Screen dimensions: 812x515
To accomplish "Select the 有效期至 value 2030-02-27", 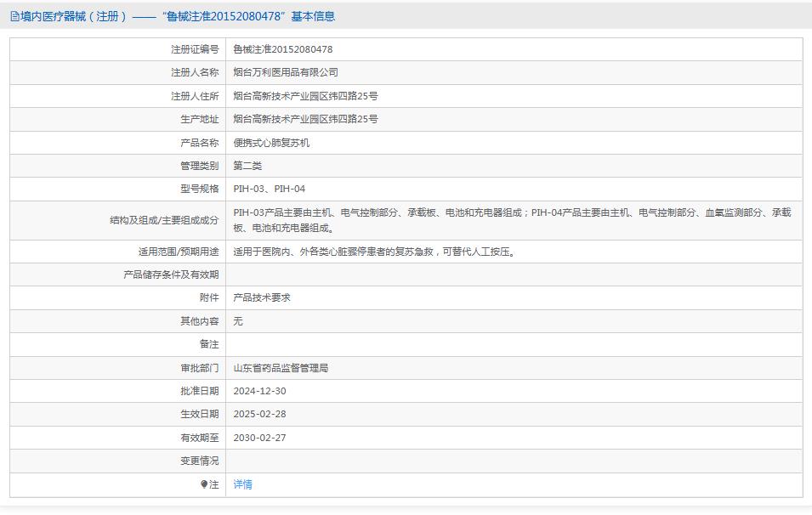I will (265, 438).
